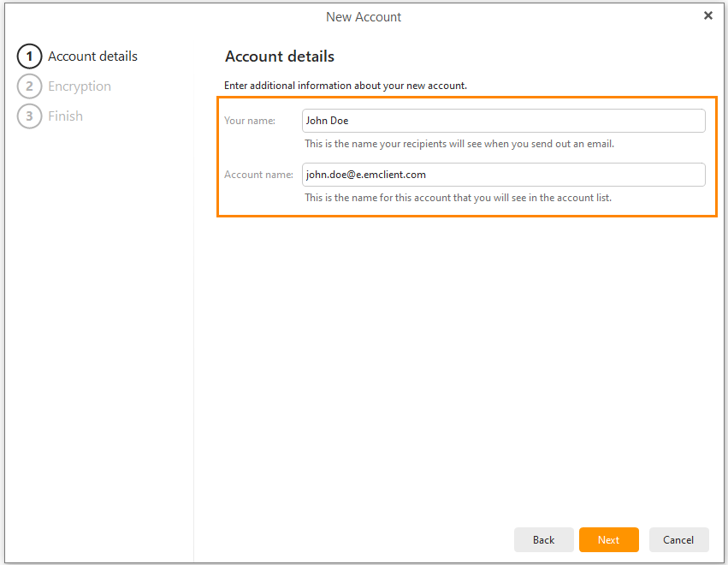Screen dimensions: 728x565
Task: Focus the Your name input field
Action: point(503,121)
